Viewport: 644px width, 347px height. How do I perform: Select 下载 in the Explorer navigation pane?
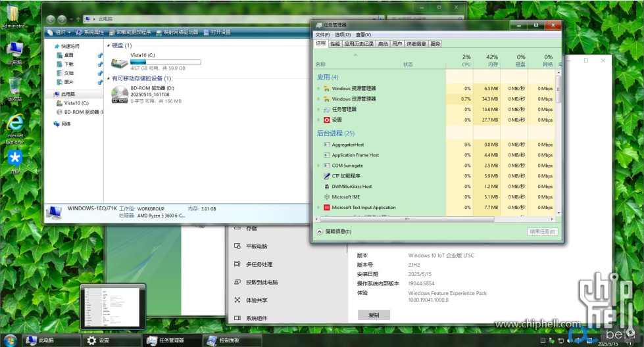[x=68, y=64]
